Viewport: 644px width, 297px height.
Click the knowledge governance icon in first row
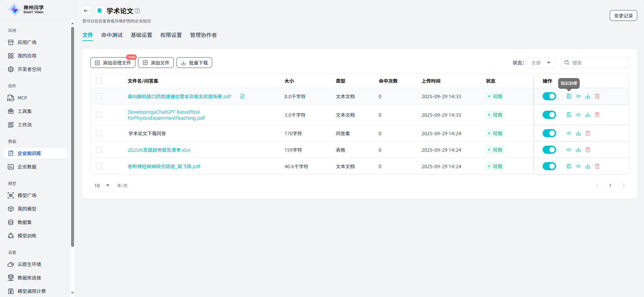(569, 96)
